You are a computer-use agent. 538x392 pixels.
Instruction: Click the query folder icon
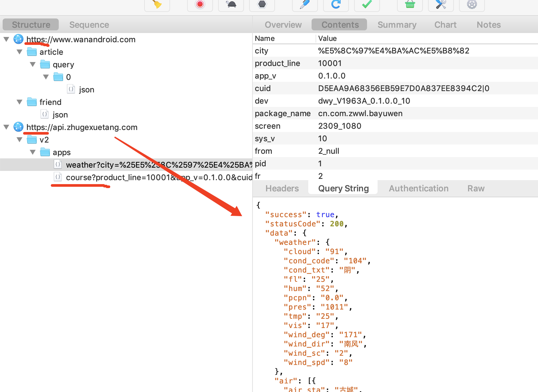coord(45,64)
